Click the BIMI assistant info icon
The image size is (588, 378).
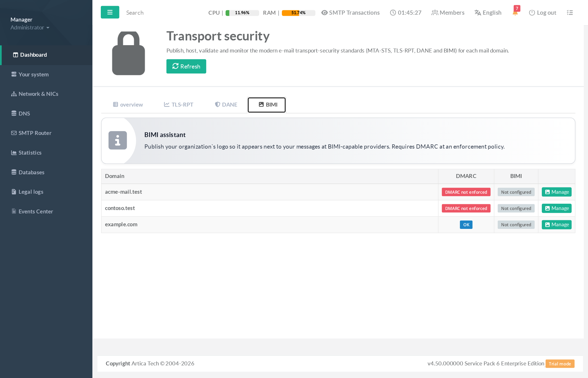pyautogui.click(x=118, y=140)
